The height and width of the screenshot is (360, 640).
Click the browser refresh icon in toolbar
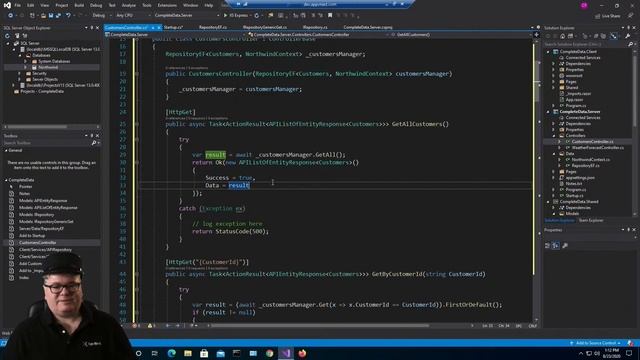coord(257,16)
